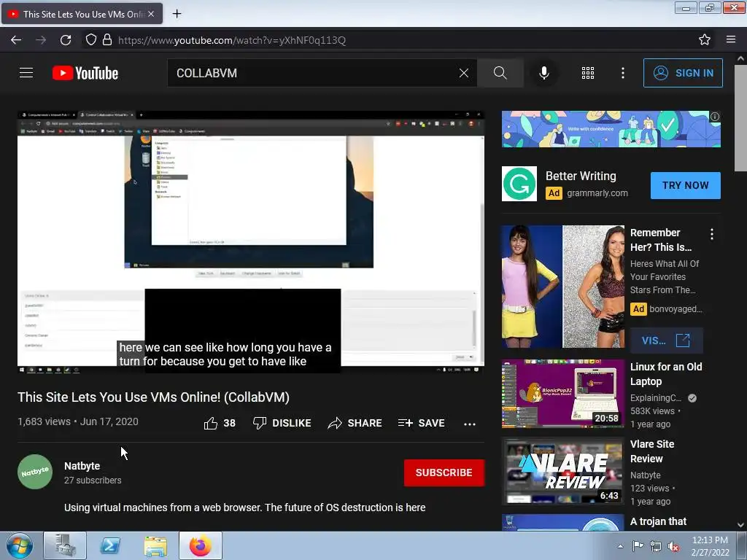The image size is (747, 560).
Task: Subscribe to Natbyte channel
Action: click(x=444, y=472)
